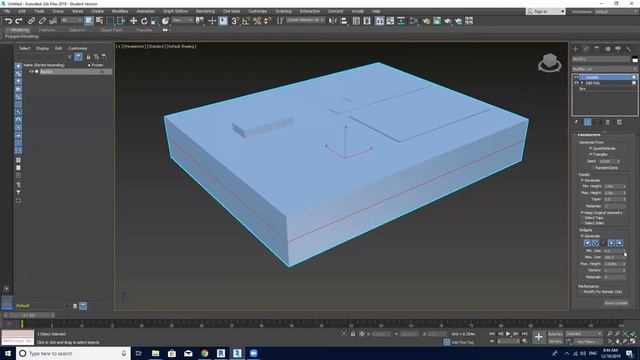This screenshot has height=360, width=640.
Task: Switch to the Create command panel
Action: (576, 49)
